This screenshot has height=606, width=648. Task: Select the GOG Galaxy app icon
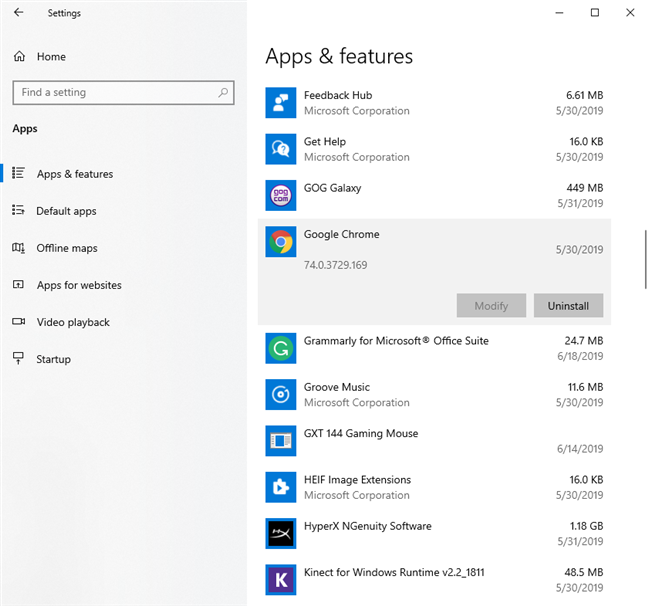click(281, 195)
